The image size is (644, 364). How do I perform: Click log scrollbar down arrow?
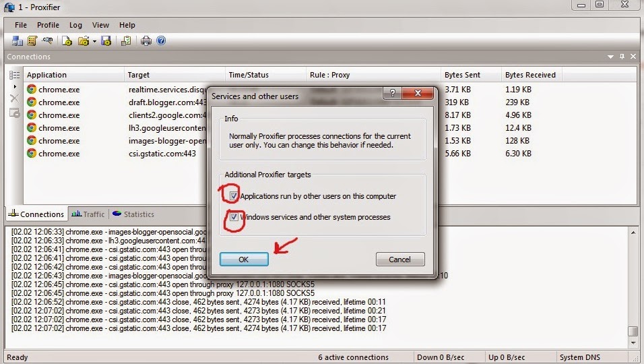tap(633, 342)
